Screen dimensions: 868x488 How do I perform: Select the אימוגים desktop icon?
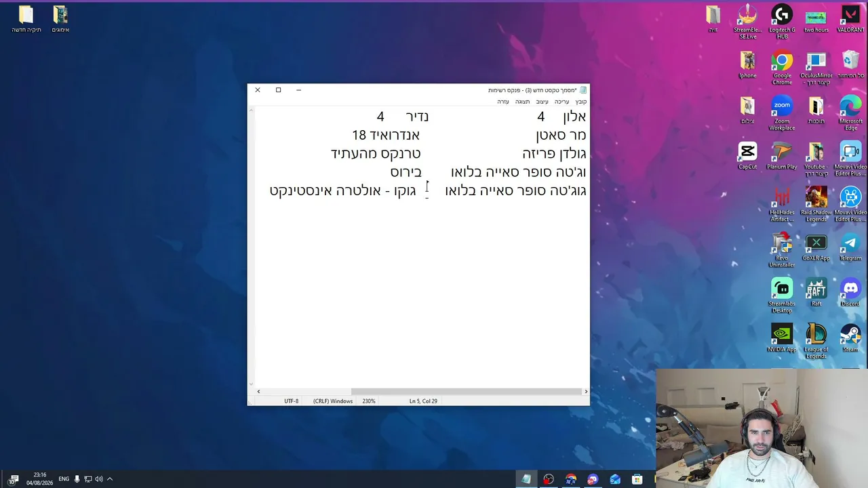(x=60, y=19)
